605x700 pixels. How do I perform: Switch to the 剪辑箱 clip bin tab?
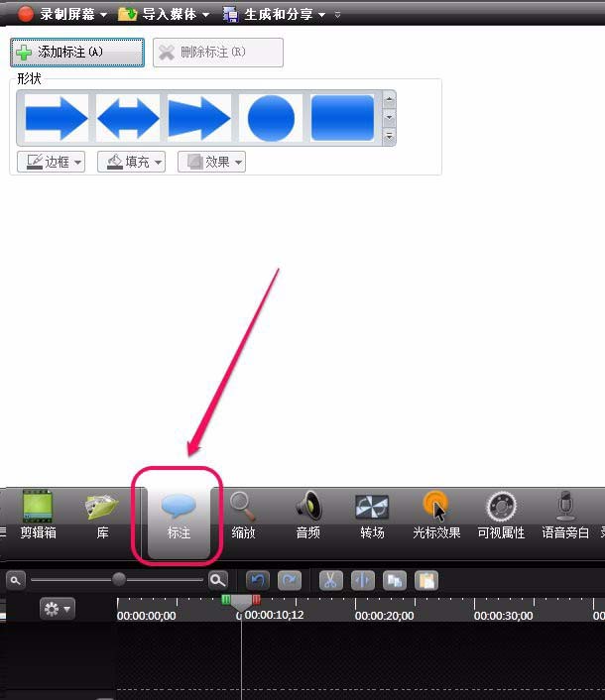[38, 516]
